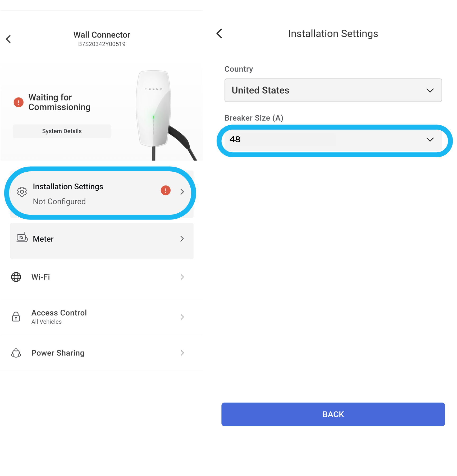This screenshot has height=476, width=457.
Task: Open the Breaker Size dropdown set to 48
Action: (x=333, y=139)
